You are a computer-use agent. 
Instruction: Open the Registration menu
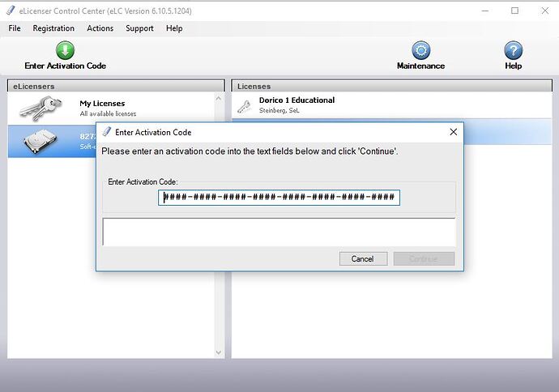click(53, 28)
